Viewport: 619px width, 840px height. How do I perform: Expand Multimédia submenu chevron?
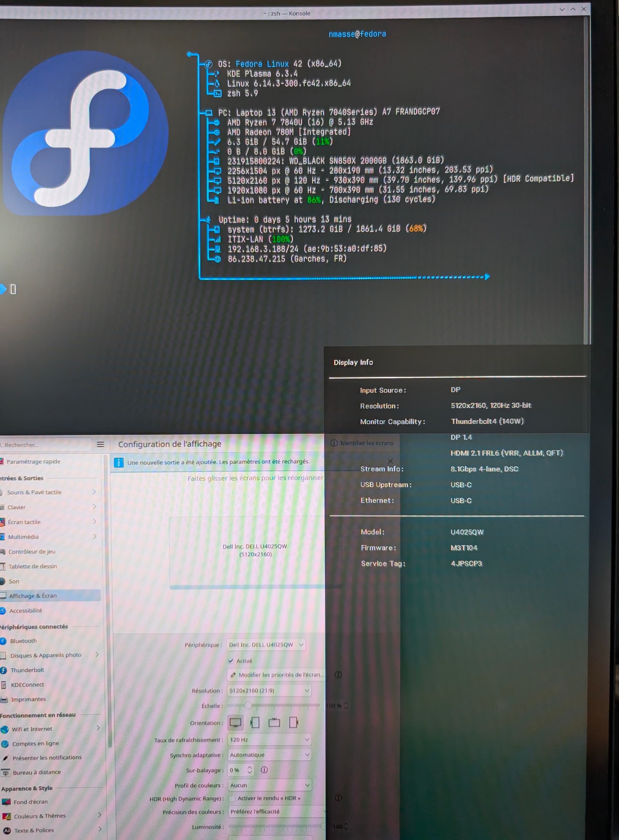click(x=95, y=537)
